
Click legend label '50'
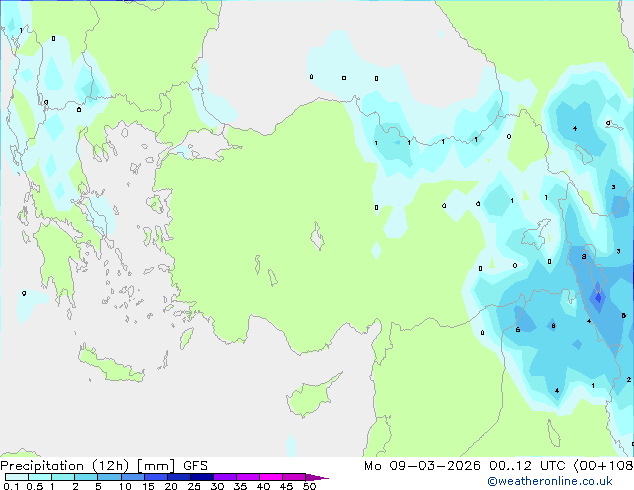(x=309, y=486)
